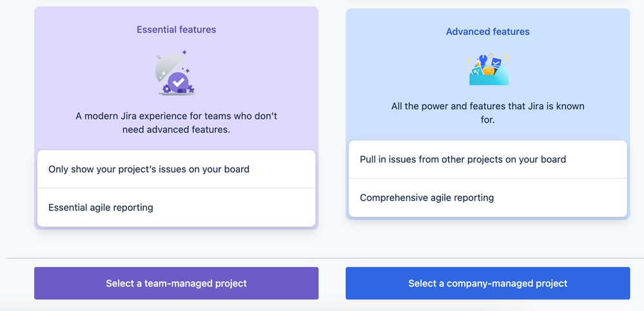Click the 'Essential features' heading

[x=176, y=30]
